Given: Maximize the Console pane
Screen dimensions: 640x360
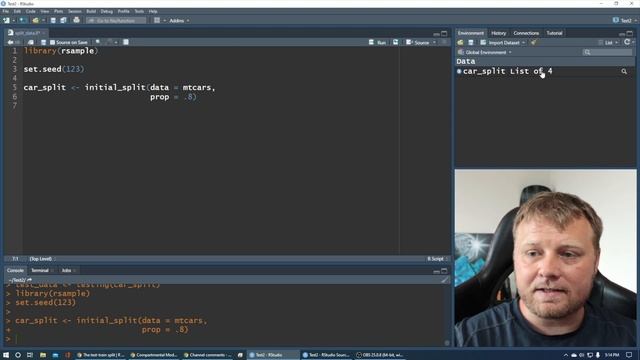Looking at the screenshot, I should click(444, 271).
